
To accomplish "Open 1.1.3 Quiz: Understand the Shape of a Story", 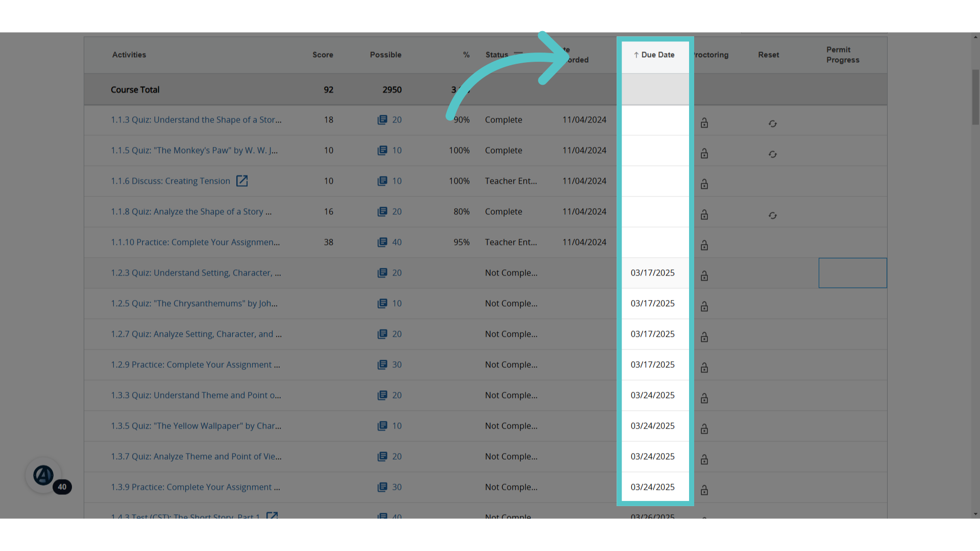I will point(196,119).
